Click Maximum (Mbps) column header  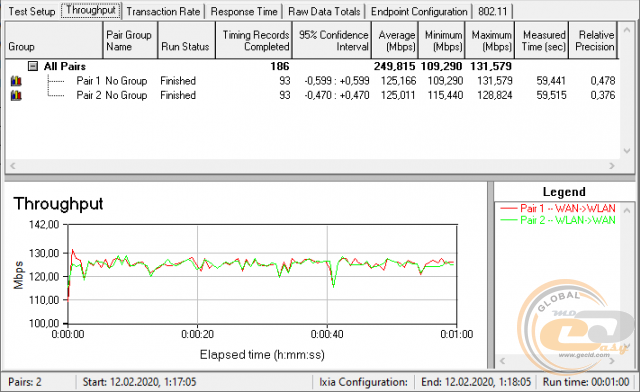pos(490,40)
